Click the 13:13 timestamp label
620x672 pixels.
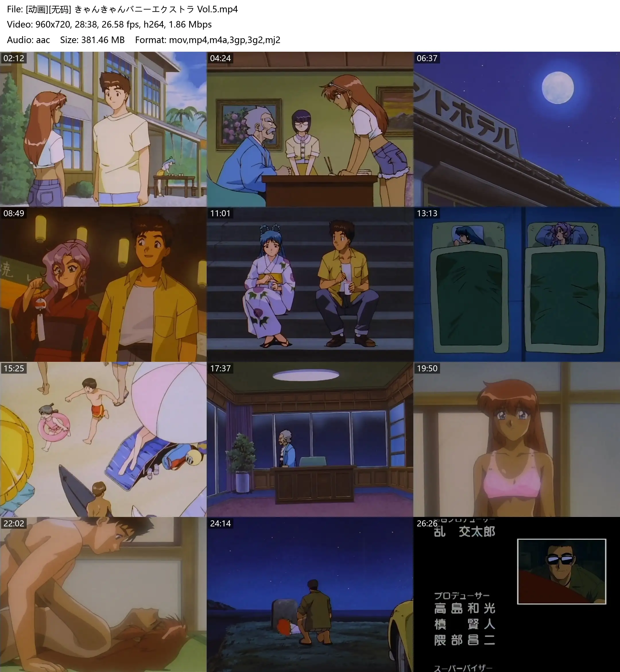tap(427, 213)
